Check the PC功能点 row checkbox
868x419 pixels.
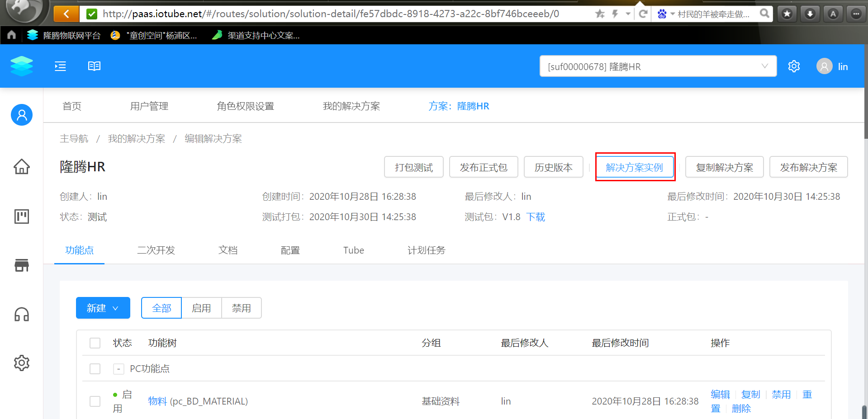point(95,369)
